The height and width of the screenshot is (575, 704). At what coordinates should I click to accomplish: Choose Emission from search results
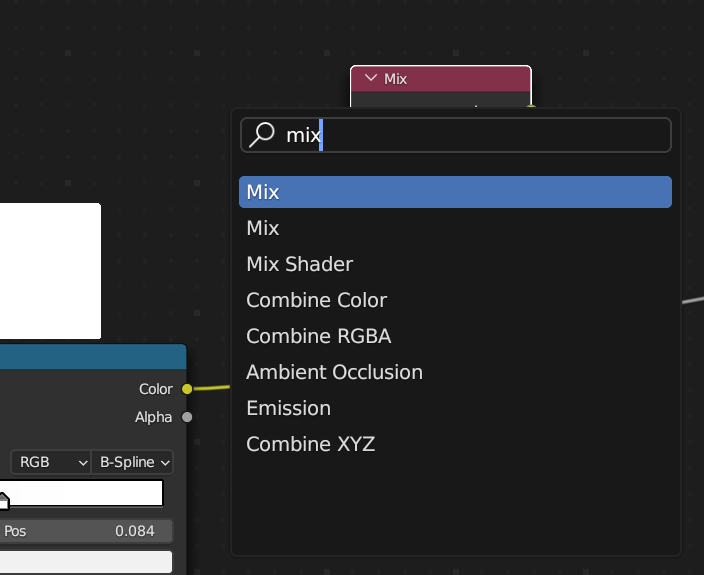[455, 408]
